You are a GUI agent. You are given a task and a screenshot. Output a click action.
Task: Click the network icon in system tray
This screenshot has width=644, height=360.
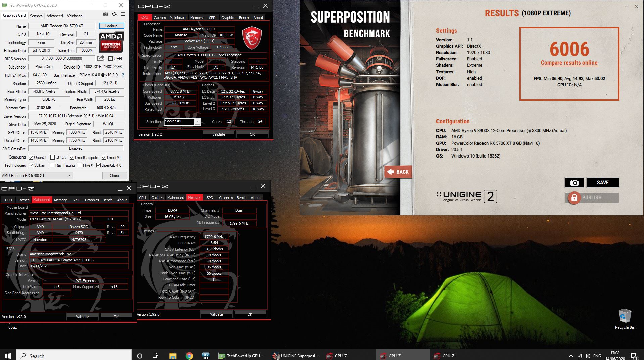click(580, 356)
